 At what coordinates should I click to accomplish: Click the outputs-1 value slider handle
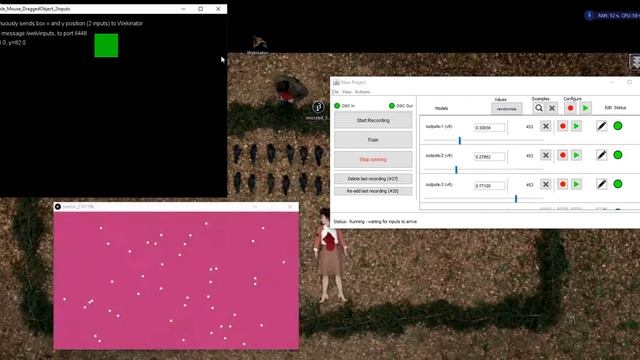coord(460,140)
